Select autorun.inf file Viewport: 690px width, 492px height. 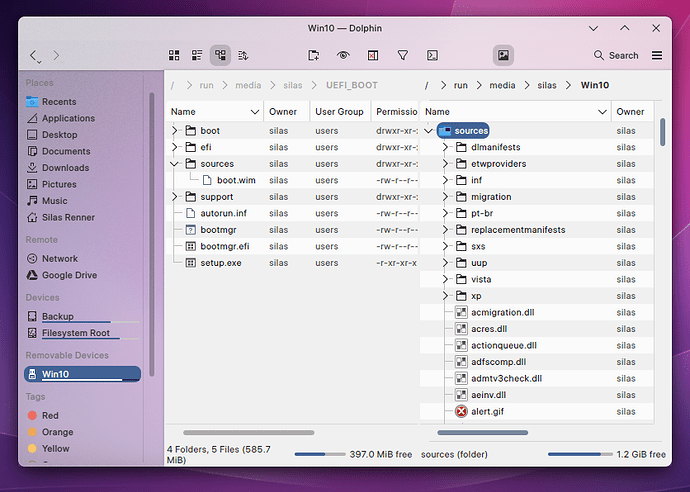tap(224, 213)
